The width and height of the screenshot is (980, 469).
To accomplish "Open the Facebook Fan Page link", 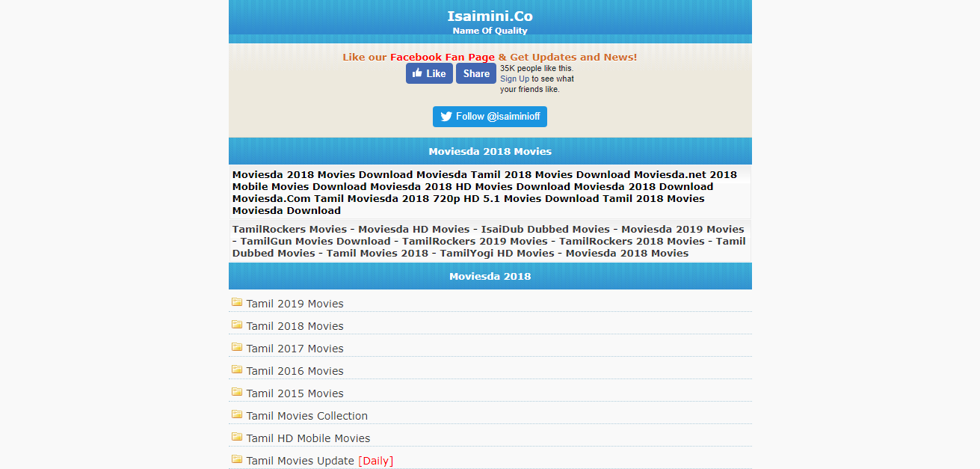I will click(443, 57).
